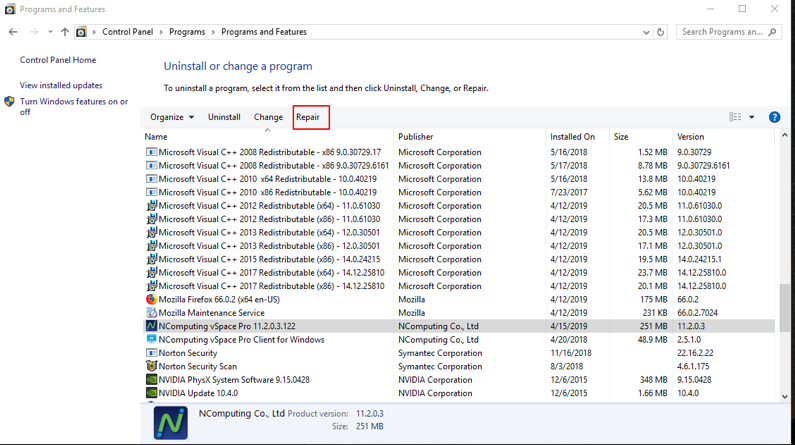Select NComputing vSpace Pro Client for Windows entry
795x445 pixels.
point(241,340)
